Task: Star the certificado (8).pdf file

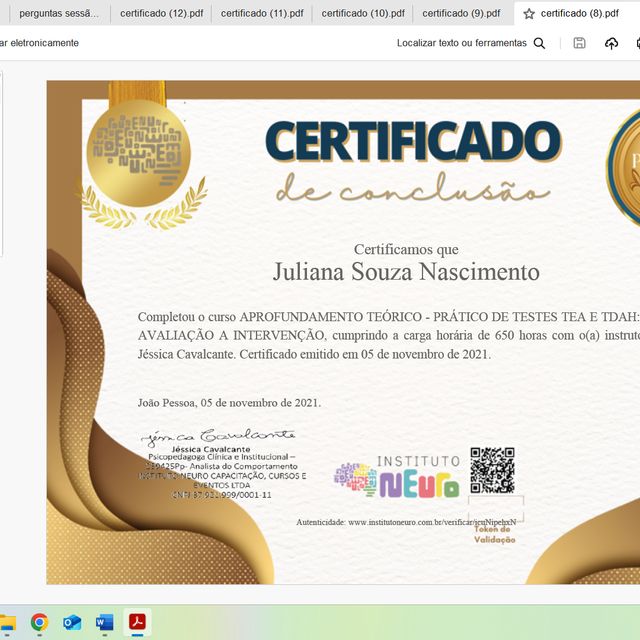Action: tap(529, 14)
